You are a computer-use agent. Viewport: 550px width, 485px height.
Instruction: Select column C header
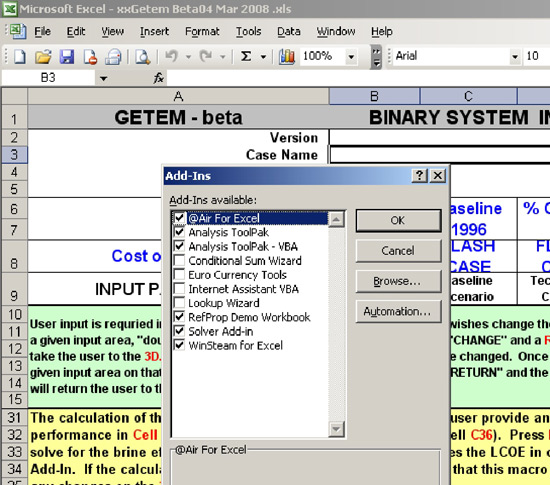click(x=468, y=96)
